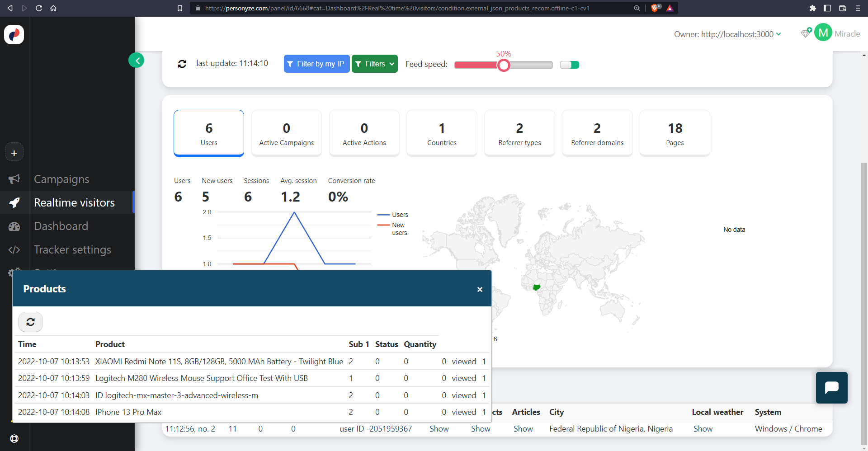The height and width of the screenshot is (451, 868).
Task: Open the Owner localhost dropdown
Action: coord(727,34)
